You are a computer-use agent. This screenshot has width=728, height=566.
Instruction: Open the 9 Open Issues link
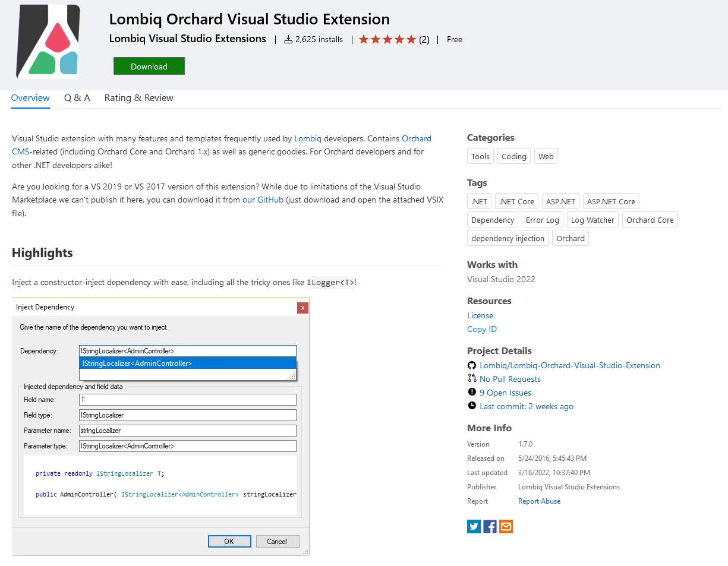[506, 393]
